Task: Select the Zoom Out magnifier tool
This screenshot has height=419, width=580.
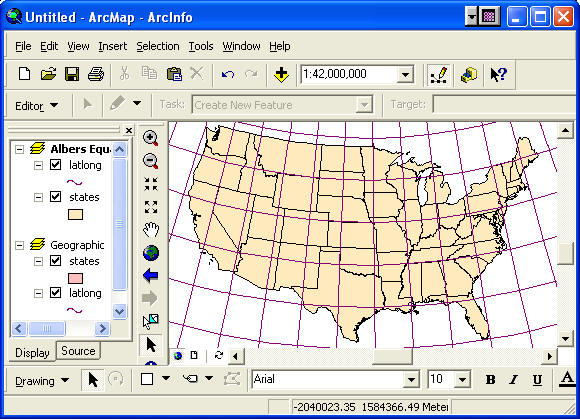Action: 151,161
